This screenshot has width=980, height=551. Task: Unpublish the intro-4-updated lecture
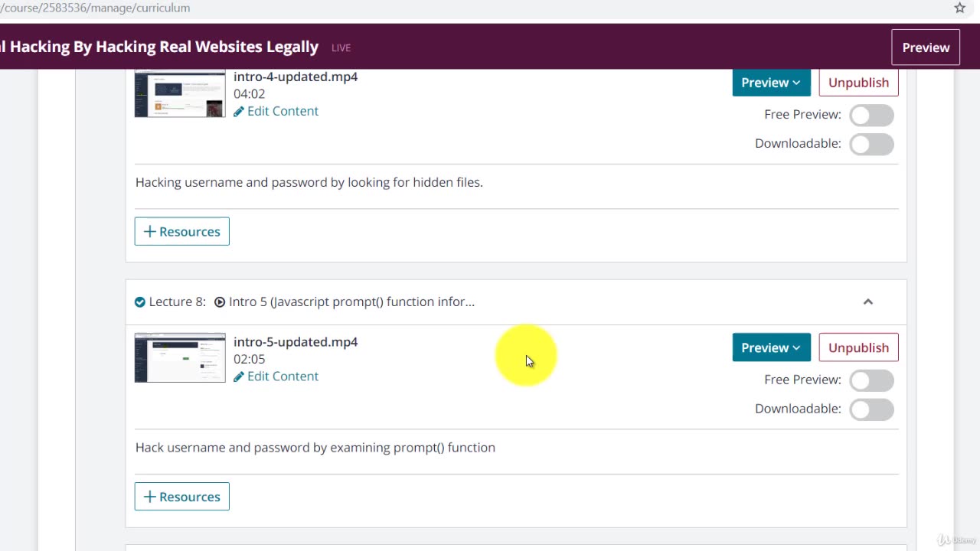(x=858, y=83)
